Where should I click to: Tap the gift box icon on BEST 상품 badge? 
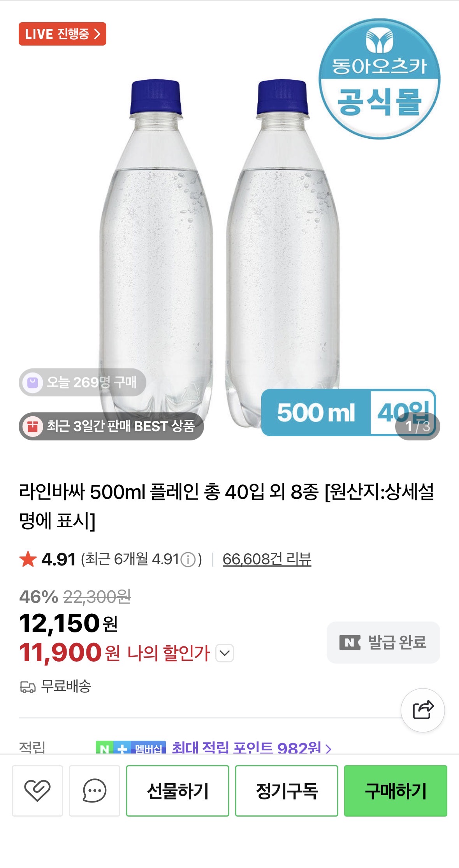pyautogui.click(x=33, y=426)
